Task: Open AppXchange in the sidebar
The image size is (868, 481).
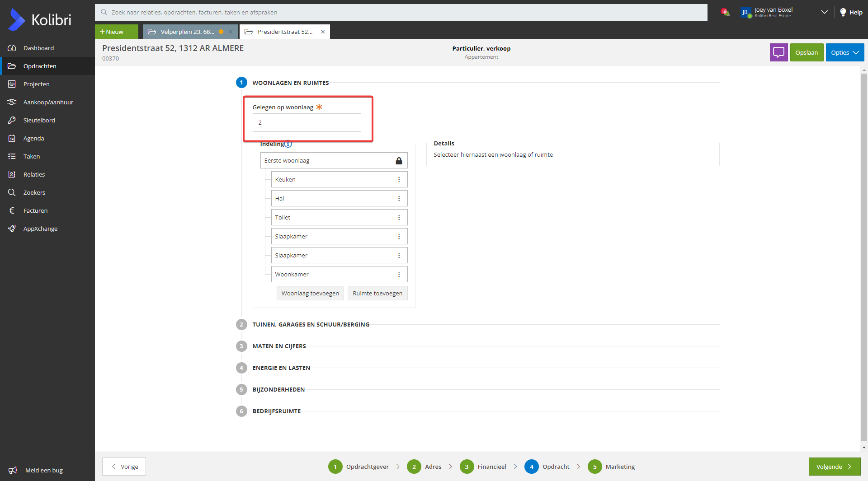Action: coord(47,229)
